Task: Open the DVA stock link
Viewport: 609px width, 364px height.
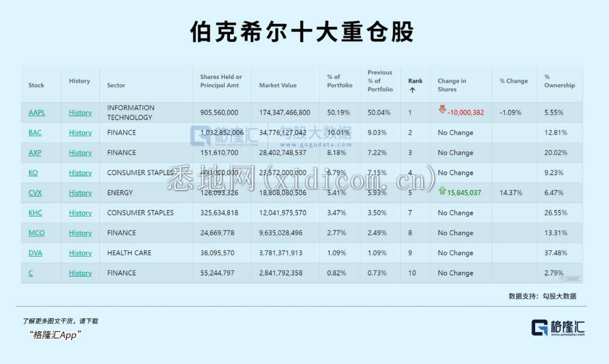Action: click(x=36, y=253)
